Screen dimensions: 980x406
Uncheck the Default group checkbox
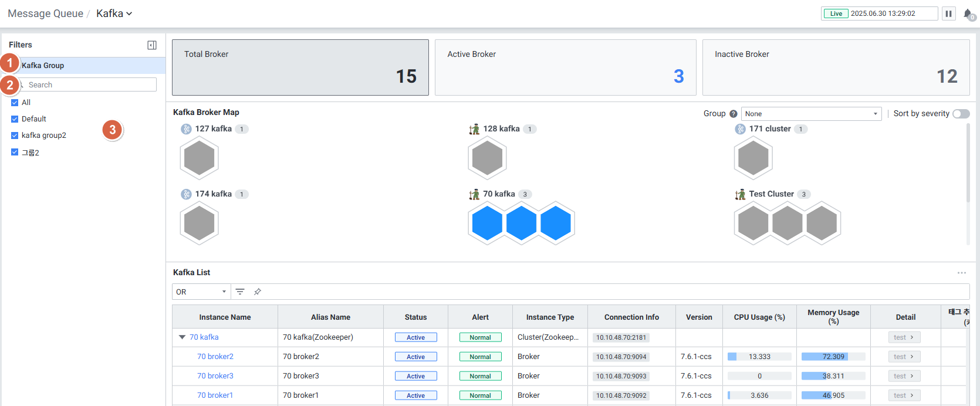[15, 119]
